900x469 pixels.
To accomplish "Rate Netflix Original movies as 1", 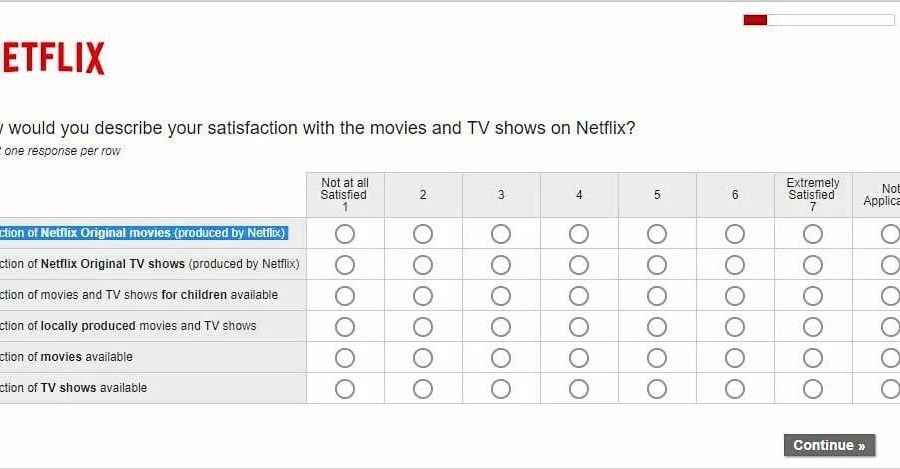I will 345,234.
